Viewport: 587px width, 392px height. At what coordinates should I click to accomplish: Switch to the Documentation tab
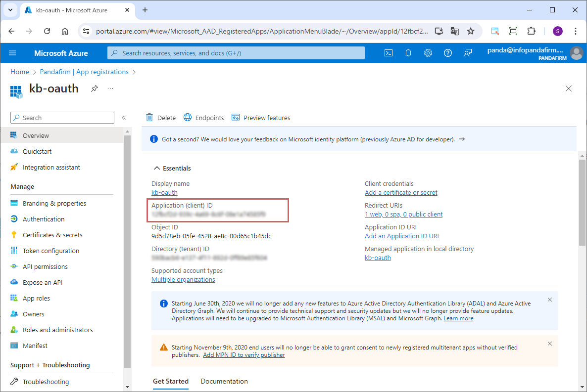pyautogui.click(x=224, y=381)
